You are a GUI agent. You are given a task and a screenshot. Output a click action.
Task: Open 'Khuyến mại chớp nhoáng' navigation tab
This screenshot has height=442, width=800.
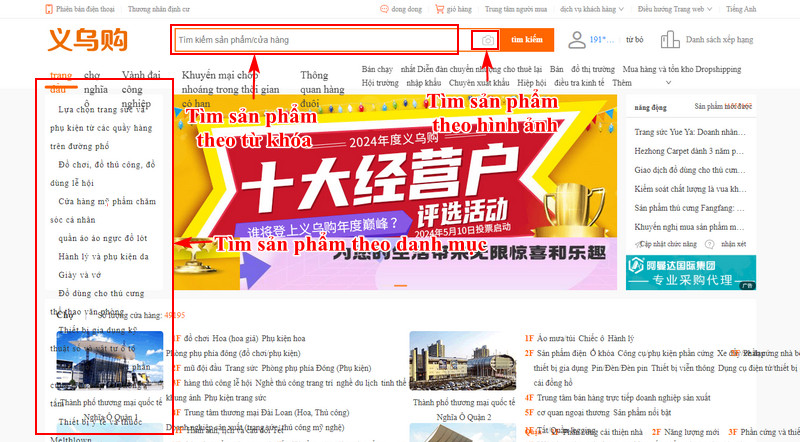click(x=230, y=89)
